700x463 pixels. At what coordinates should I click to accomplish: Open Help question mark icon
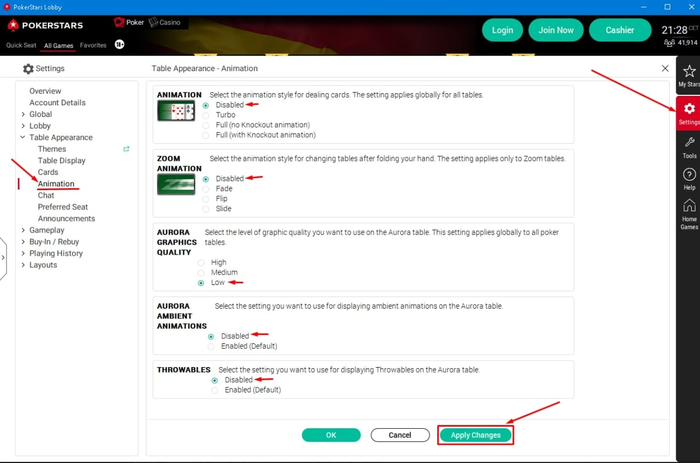click(689, 175)
